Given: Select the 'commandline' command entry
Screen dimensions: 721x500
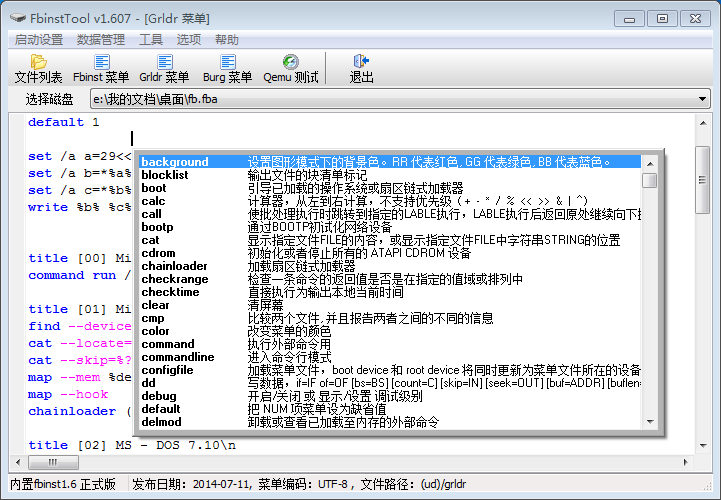Looking at the screenshot, I should 390,357.
